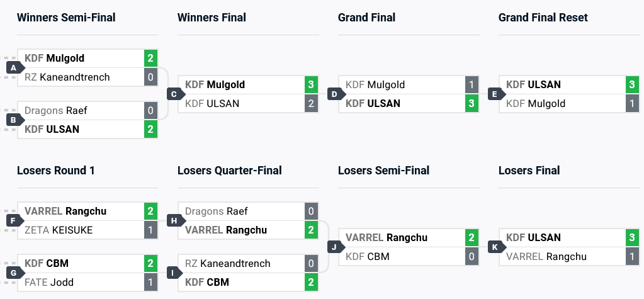Open match D badge in Grand Final
644x299 pixels.
[x=334, y=94]
